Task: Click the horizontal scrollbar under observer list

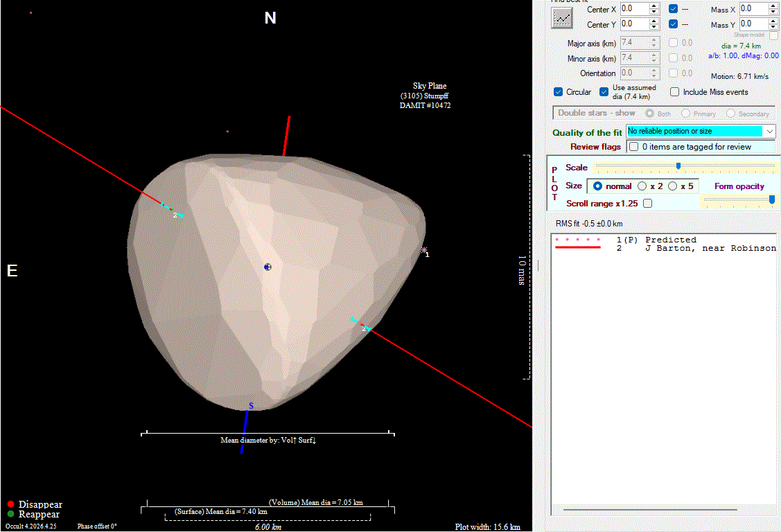Action: point(650,510)
